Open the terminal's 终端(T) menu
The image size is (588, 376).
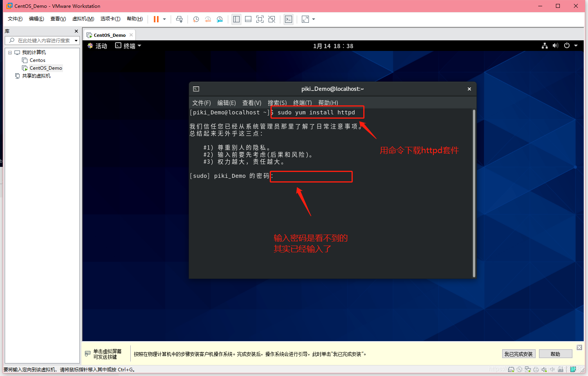[x=303, y=103]
